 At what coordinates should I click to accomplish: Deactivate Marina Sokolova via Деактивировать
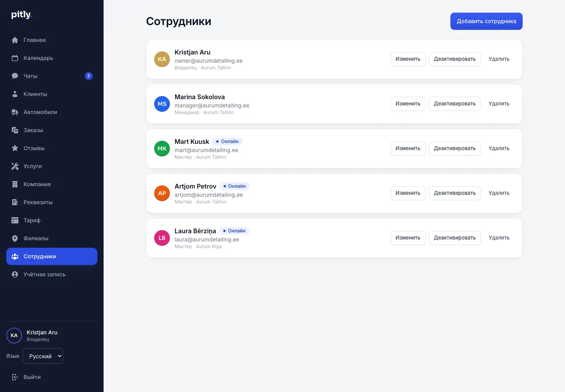pyautogui.click(x=454, y=104)
